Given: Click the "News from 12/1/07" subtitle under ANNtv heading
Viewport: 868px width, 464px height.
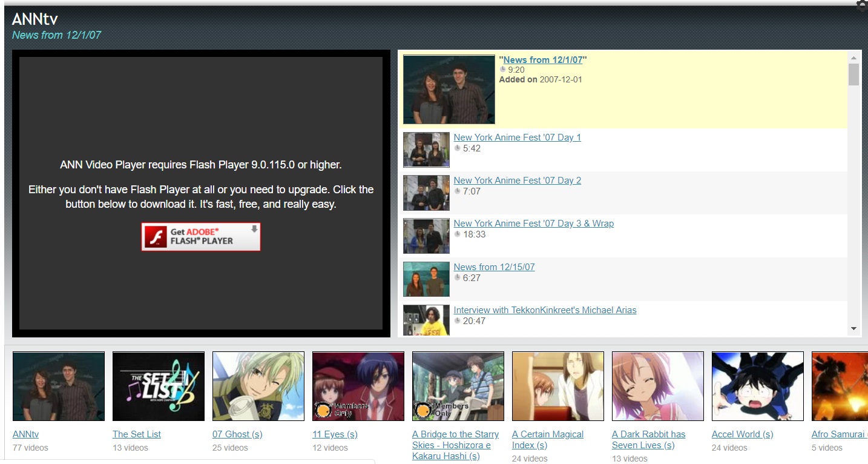Looking at the screenshot, I should [x=56, y=35].
